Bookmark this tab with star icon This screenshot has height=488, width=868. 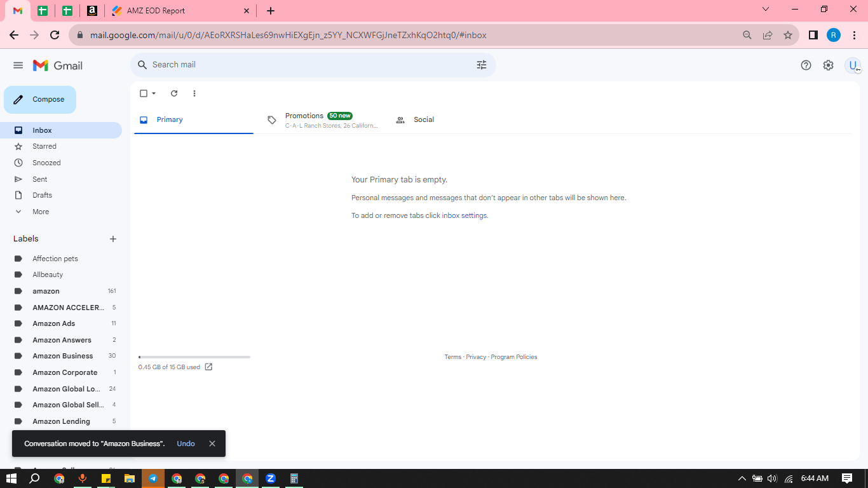coord(788,35)
